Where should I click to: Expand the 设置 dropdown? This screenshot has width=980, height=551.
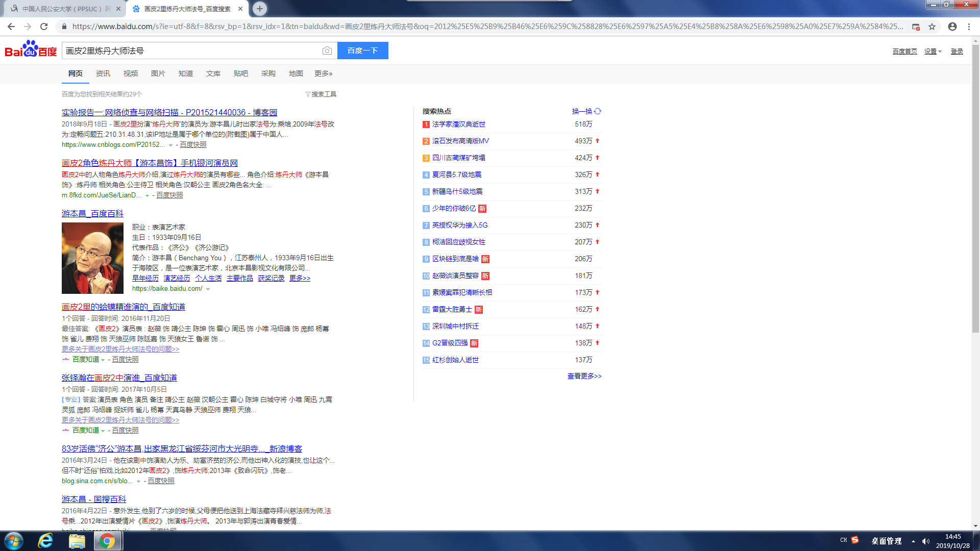tap(933, 52)
